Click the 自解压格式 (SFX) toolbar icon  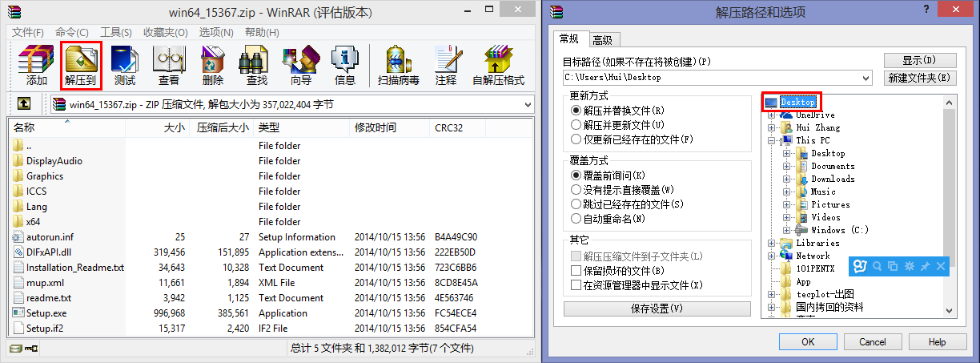click(498, 66)
